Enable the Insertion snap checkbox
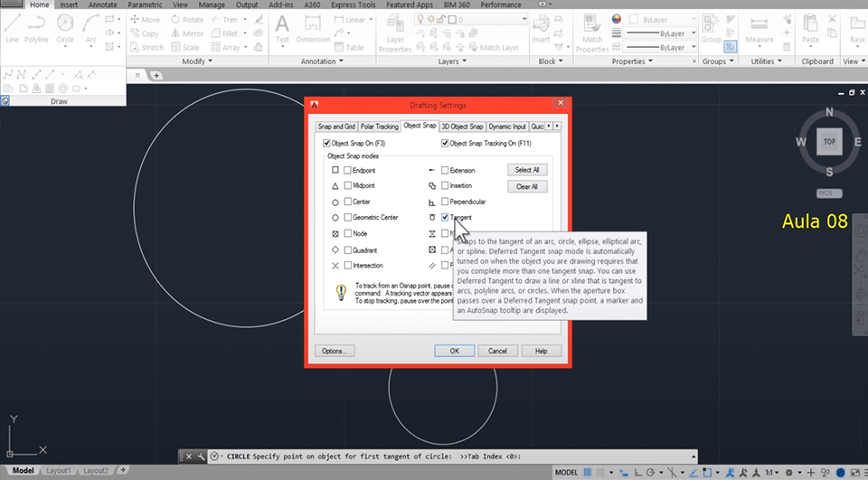 coord(445,185)
